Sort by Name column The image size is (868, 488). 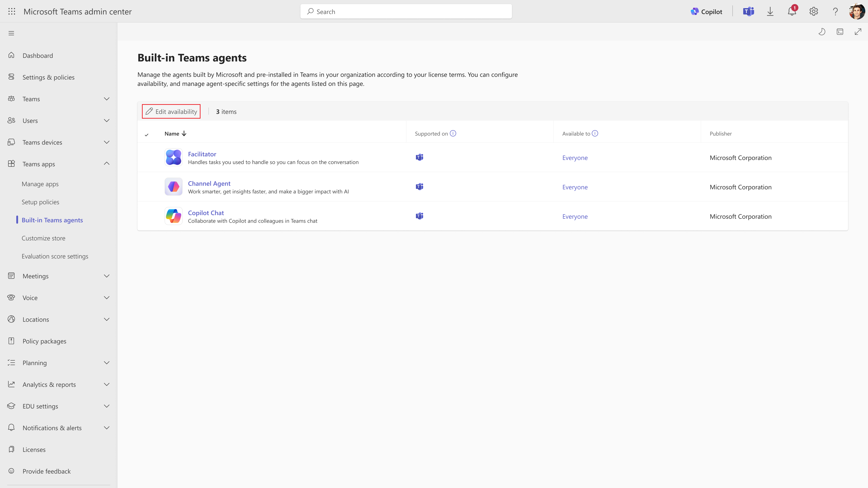point(175,134)
